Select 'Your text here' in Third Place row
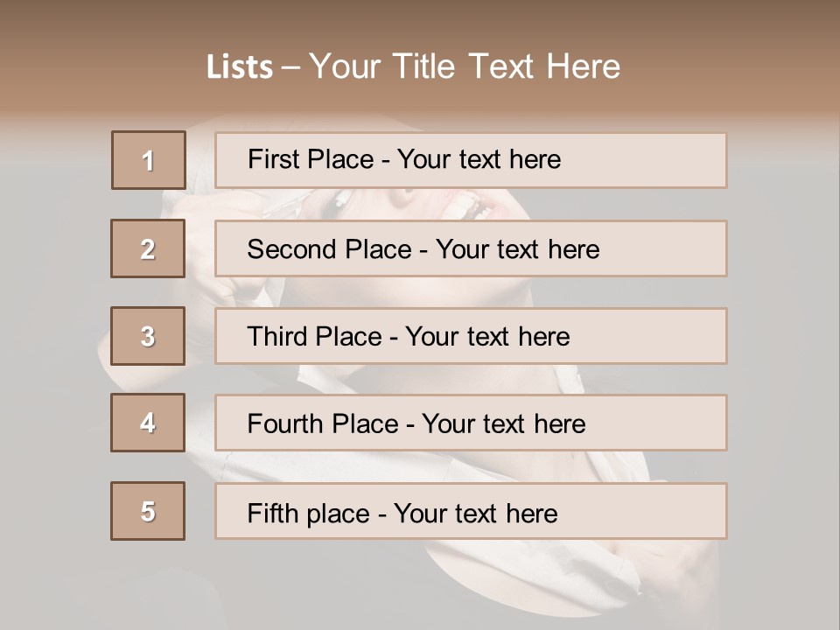The width and height of the screenshot is (840, 630). tap(487, 337)
